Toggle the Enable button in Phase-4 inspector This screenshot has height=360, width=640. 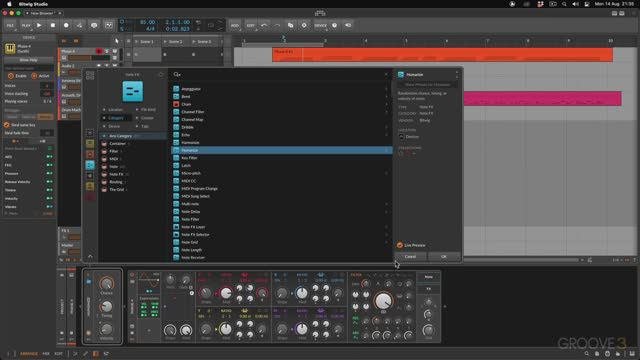tap(17, 76)
